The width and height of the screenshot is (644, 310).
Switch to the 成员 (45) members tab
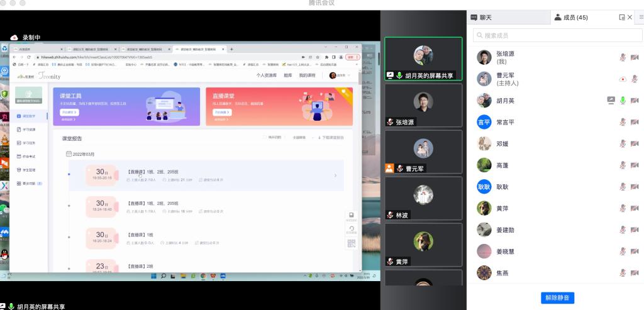pos(570,18)
